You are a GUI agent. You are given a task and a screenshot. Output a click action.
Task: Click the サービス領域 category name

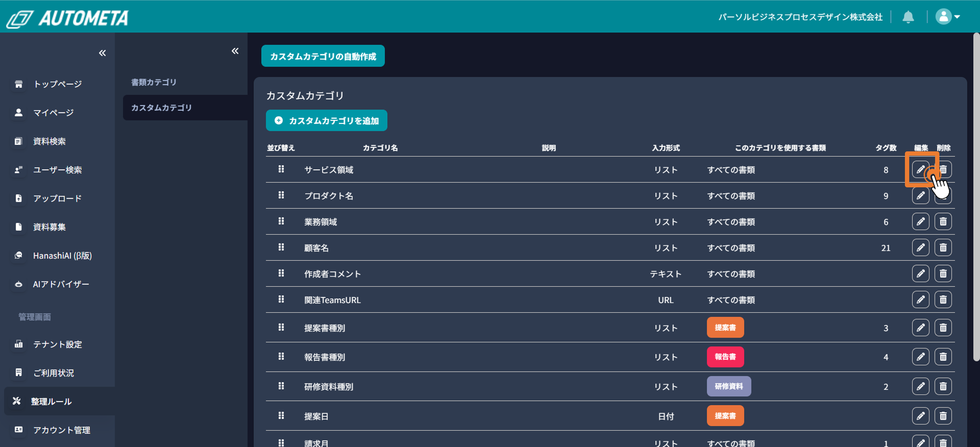coord(329,170)
